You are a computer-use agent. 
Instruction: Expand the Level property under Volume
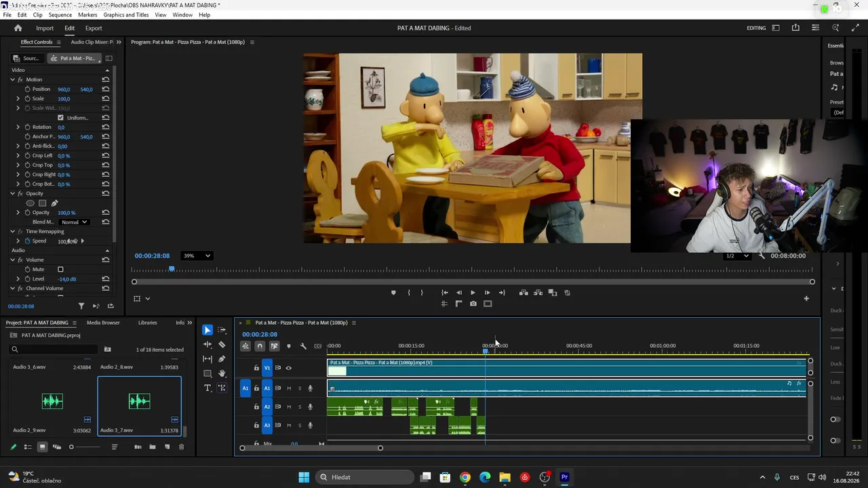pos(18,279)
